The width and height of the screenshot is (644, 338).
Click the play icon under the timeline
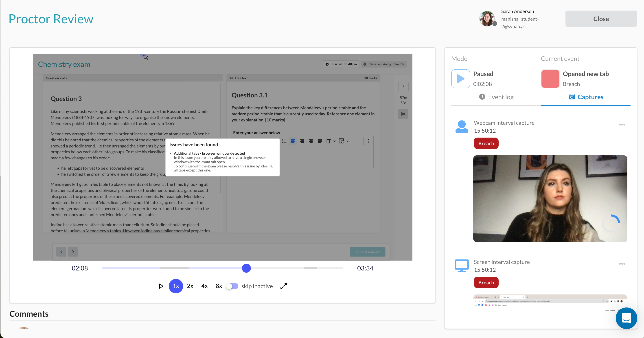(161, 286)
